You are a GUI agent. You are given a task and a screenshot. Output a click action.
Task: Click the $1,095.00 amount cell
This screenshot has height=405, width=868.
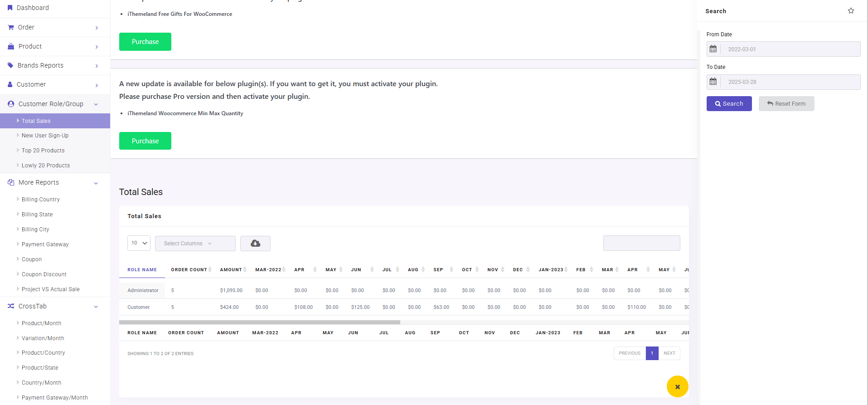[x=231, y=290]
